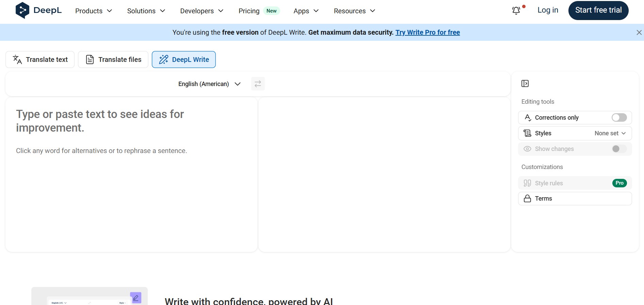Close the free version banner
Image resolution: width=644 pixels, height=305 pixels.
(x=639, y=32)
